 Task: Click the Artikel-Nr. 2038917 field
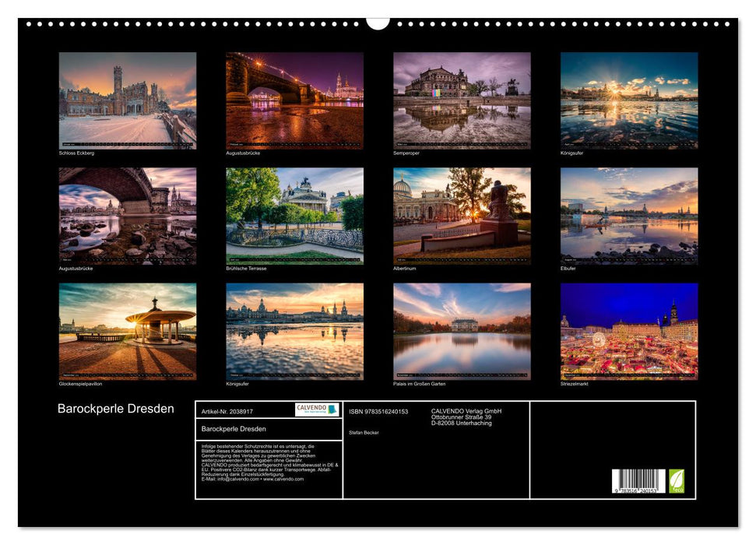[227, 412]
